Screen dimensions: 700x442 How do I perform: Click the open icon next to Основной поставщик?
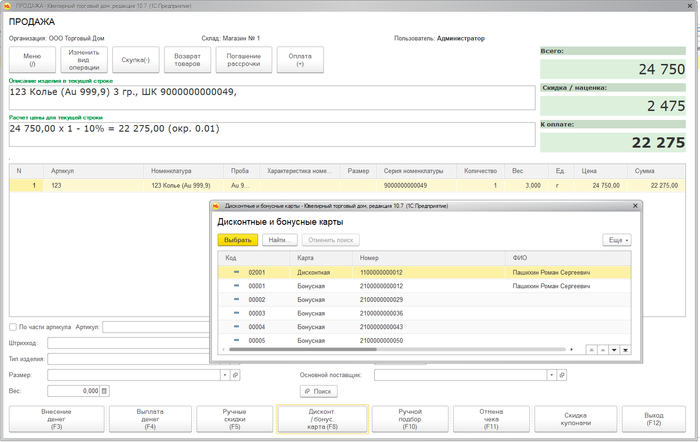point(561,375)
